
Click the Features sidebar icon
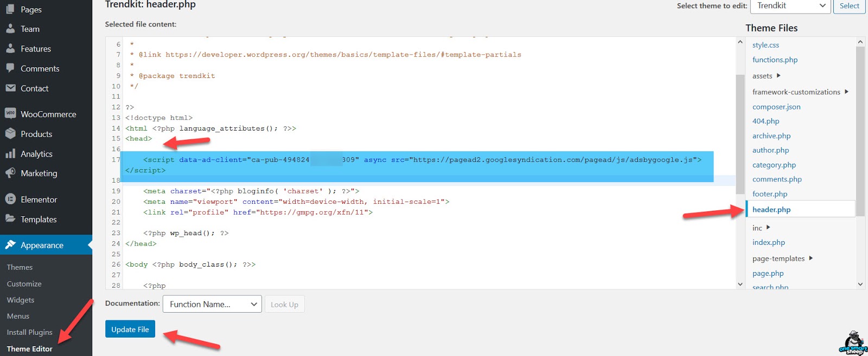[10, 48]
